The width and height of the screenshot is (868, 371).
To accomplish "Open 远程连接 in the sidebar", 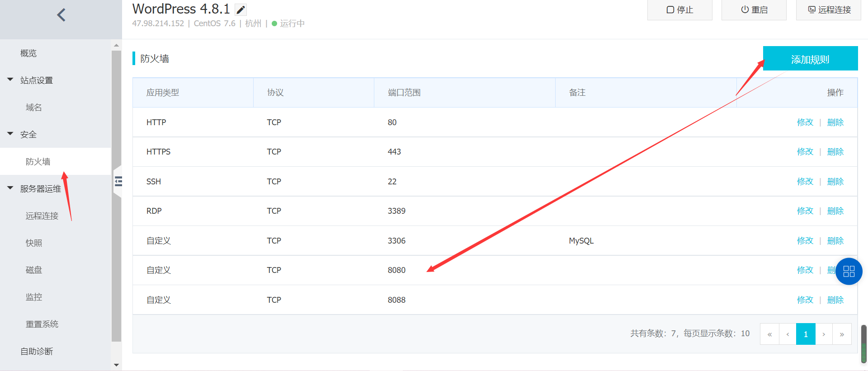I will coord(42,216).
